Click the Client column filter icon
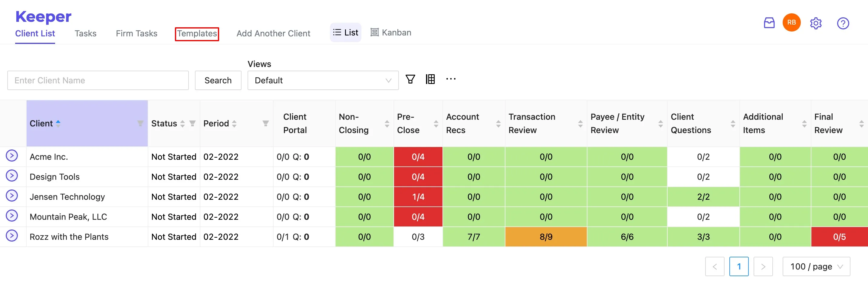 pos(140,124)
